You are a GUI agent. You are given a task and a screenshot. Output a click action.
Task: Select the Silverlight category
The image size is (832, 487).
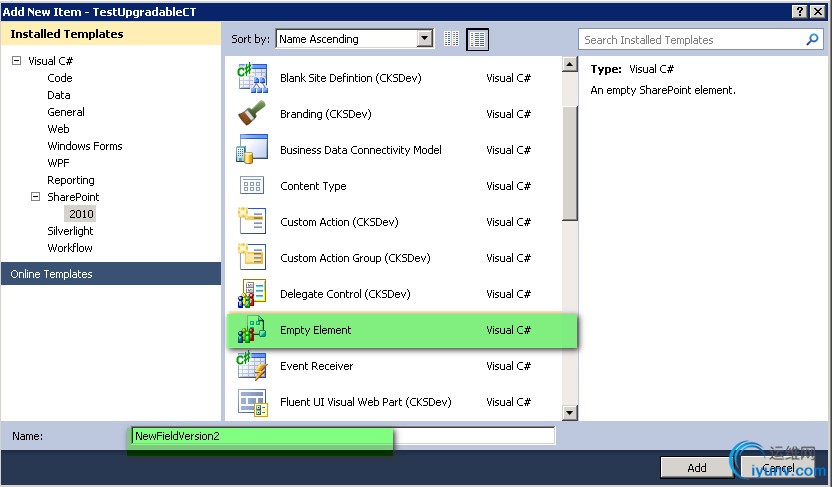(x=70, y=231)
